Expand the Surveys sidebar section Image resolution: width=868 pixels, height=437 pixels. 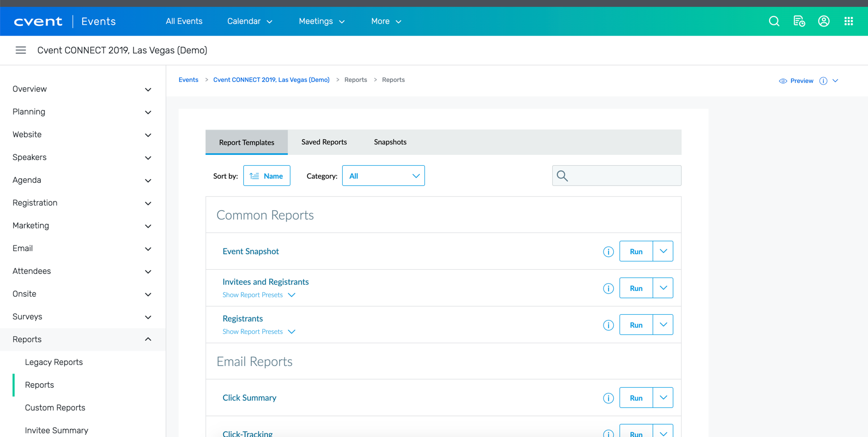(83, 317)
